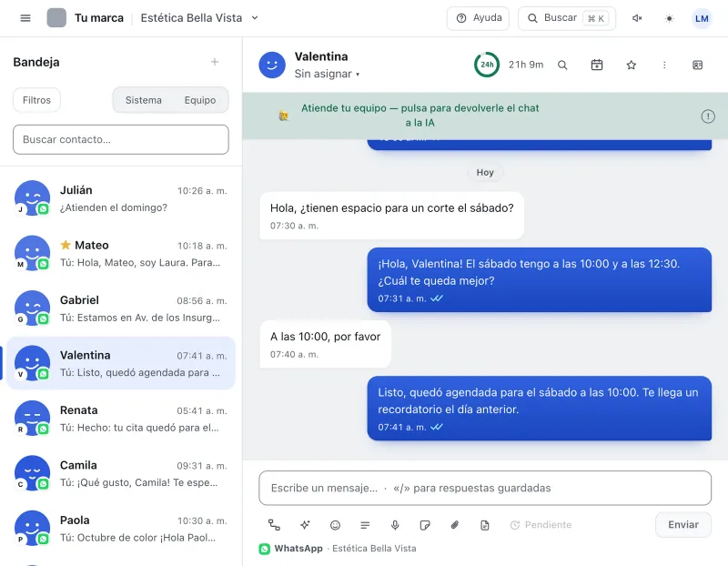Open the Sin asignar assignment dropdown
Viewport: 728px width, 566px height.
pos(327,74)
